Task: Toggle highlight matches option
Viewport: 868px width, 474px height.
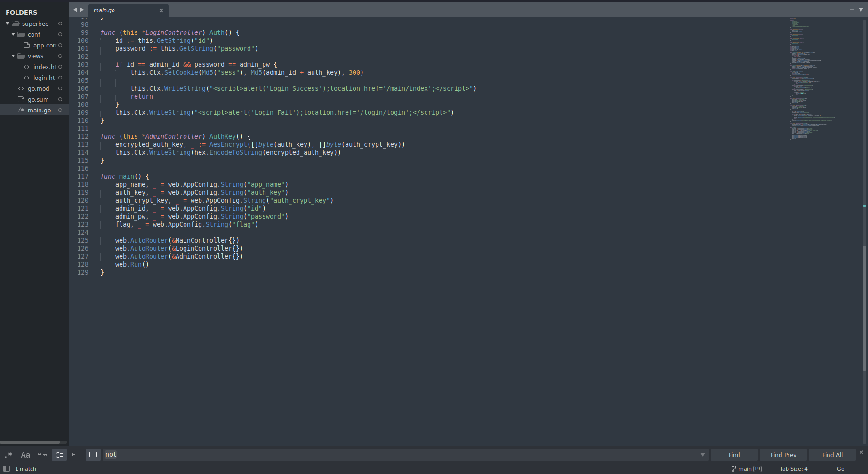Action: pos(93,455)
